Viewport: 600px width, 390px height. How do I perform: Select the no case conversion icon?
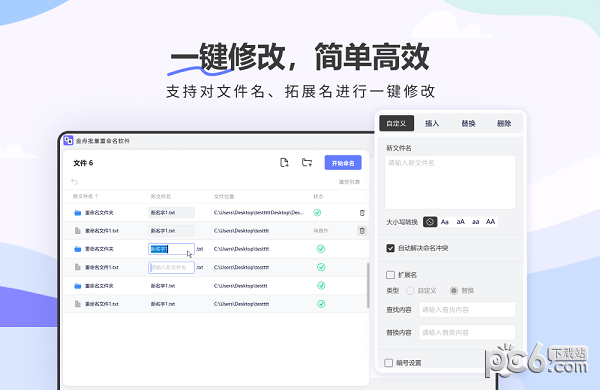(430, 222)
